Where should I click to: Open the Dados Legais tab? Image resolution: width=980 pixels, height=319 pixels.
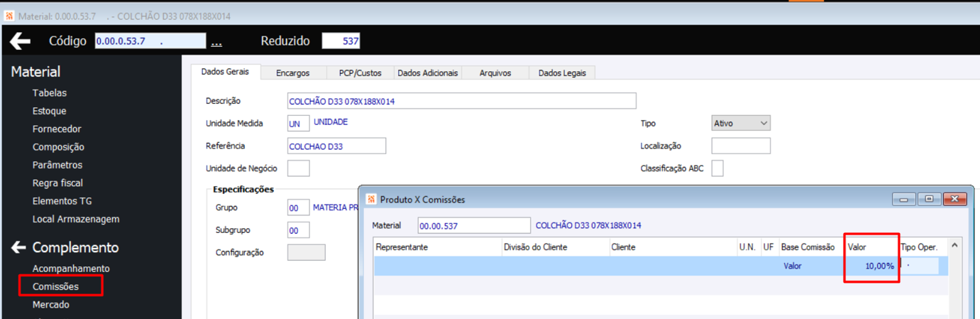562,72
